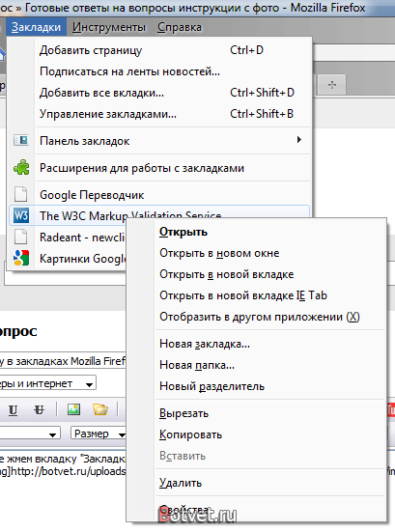Click Панель закладок toolbar icon

[21, 140]
